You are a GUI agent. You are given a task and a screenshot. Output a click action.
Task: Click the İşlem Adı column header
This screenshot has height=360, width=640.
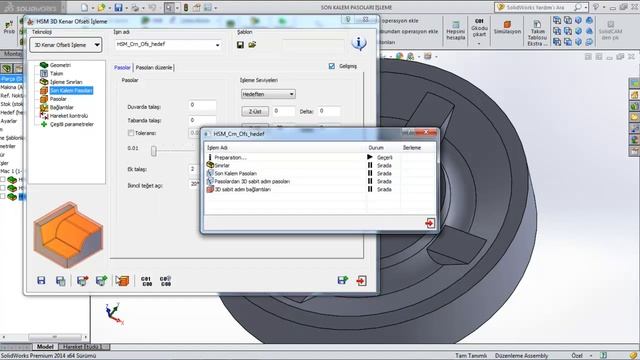point(285,148)
